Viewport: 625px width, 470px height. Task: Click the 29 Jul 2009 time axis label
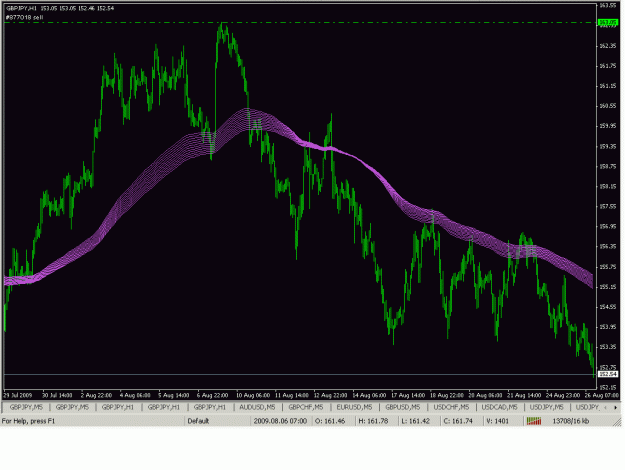click(18, 395)
